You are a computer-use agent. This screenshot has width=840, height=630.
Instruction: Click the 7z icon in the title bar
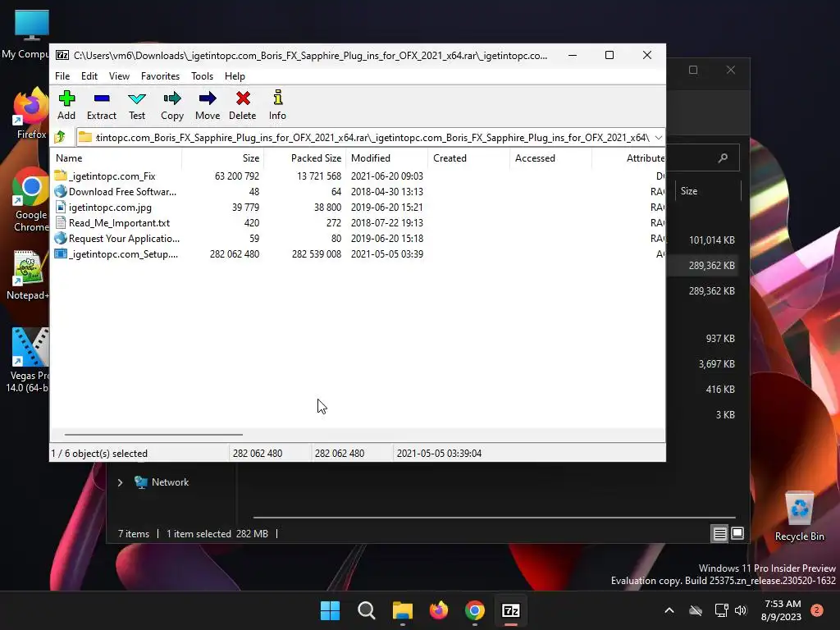point(62,55)
